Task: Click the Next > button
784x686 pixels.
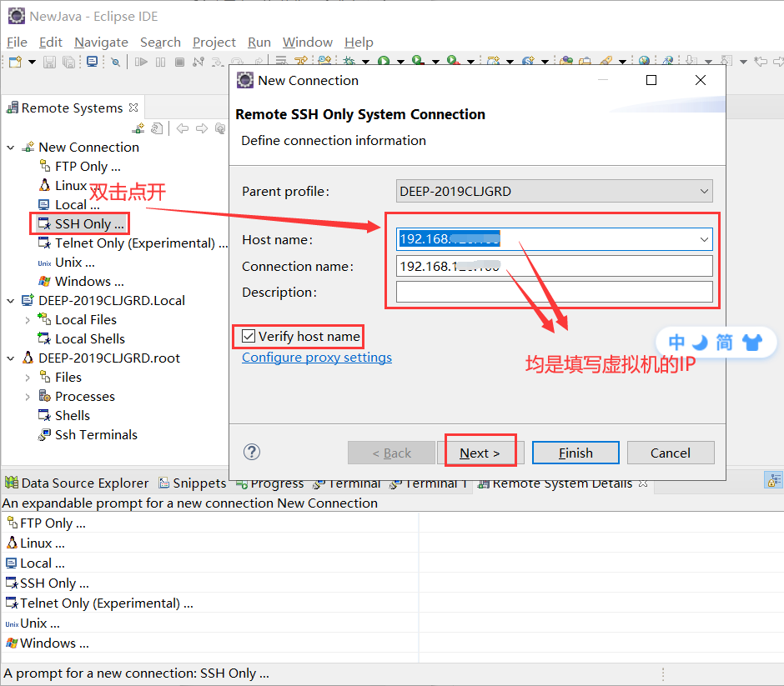Action: 480,453
